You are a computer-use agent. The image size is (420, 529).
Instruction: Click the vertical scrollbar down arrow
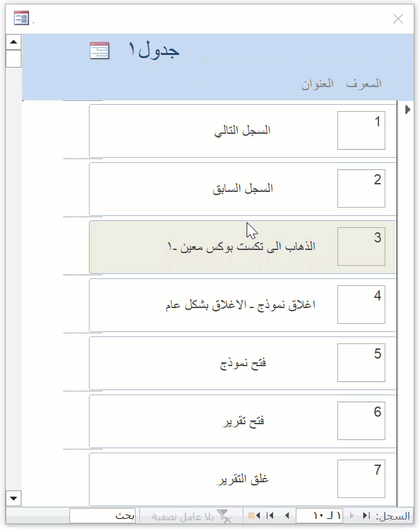tap(13, 498)
